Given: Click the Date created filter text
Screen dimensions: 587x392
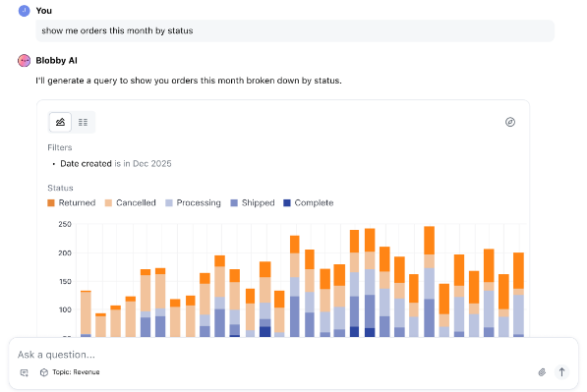Looking at the screenshot, I should [x=87, y=163].
